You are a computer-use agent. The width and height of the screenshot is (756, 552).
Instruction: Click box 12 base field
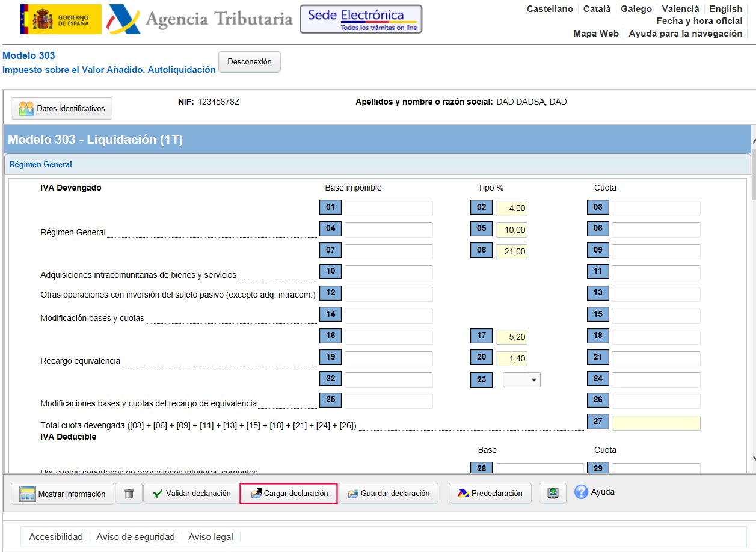389,294
